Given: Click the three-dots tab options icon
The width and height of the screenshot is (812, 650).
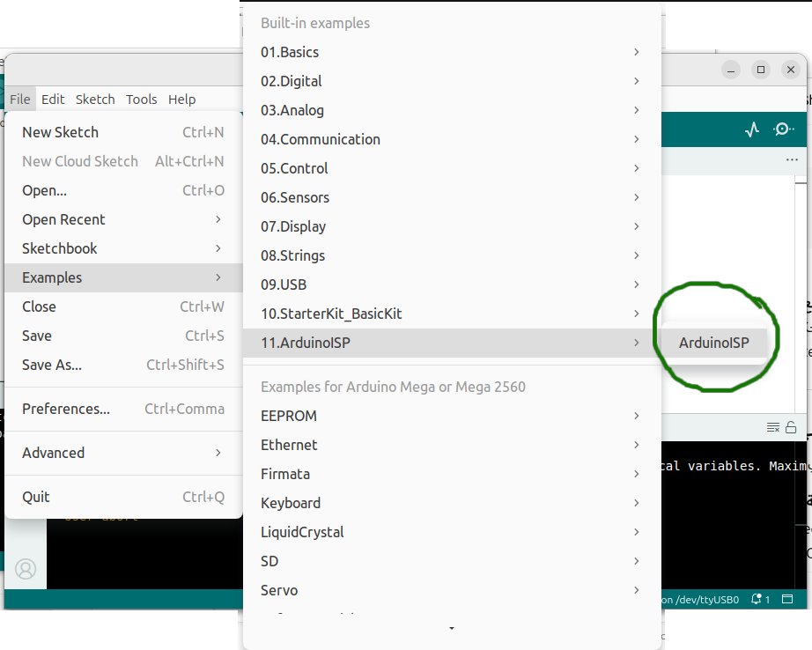Looking at the screenshot, I should (x=791, y=160).
